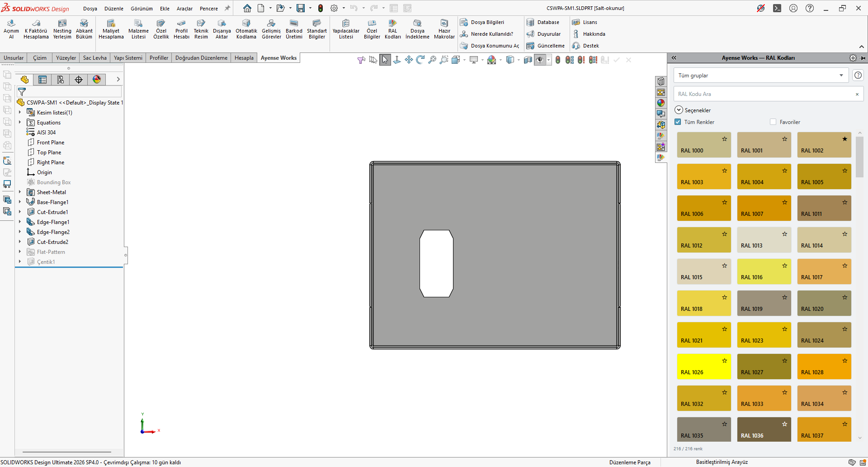The height and width of the screenshot is (467, 868).
Task: Expand the Equations tree node
Action: click(x=20, y=122)
